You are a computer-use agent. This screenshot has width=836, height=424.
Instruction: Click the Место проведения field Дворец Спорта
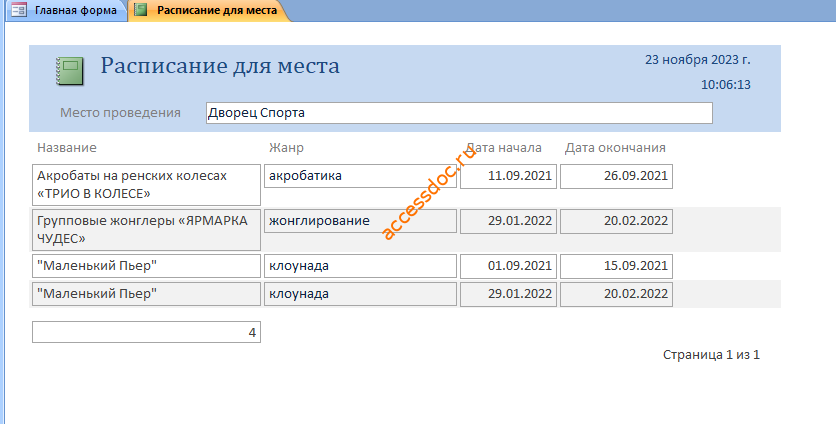pos(459,113)
